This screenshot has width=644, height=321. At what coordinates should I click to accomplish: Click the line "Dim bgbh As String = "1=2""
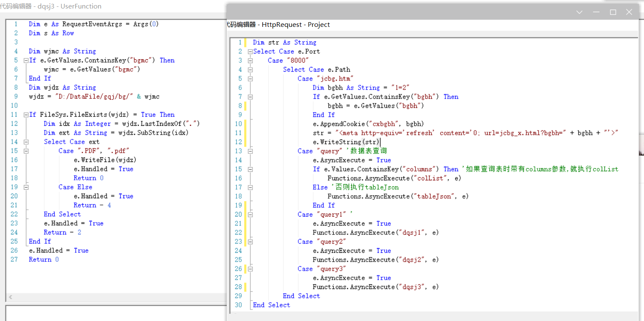point(361,88)
